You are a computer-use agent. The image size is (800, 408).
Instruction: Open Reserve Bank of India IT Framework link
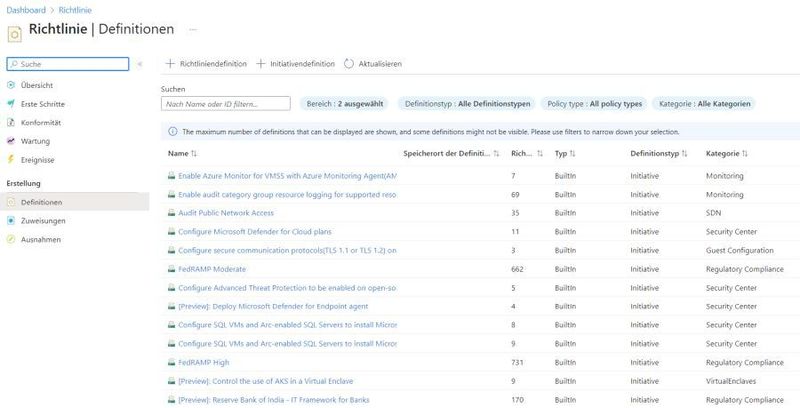coord(273,400)
